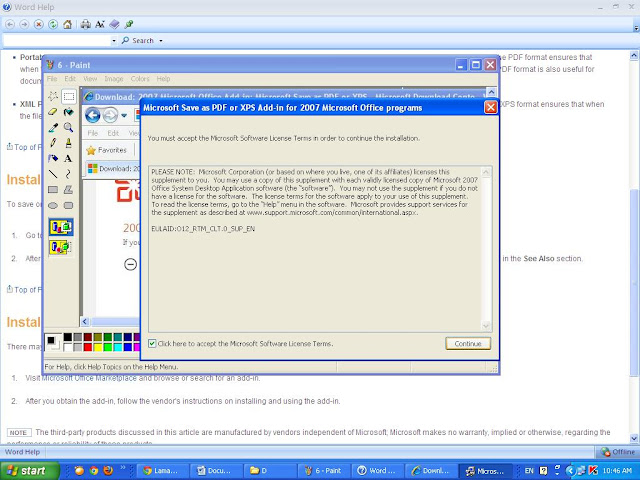Refresh the Word Help page
The width and height of the screenshot is (640, 480).
click(x=53, y=24)
